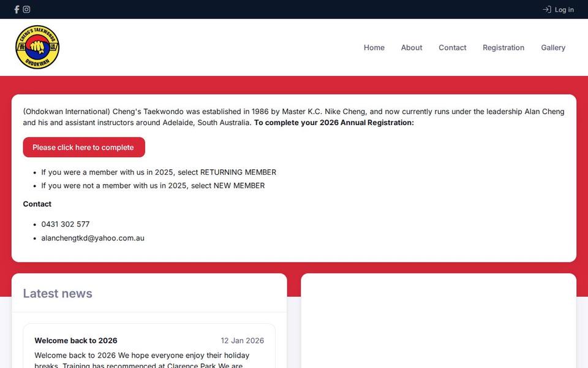
Task: Click the Log in arrow icon
Action: click(x=547, y=9)
